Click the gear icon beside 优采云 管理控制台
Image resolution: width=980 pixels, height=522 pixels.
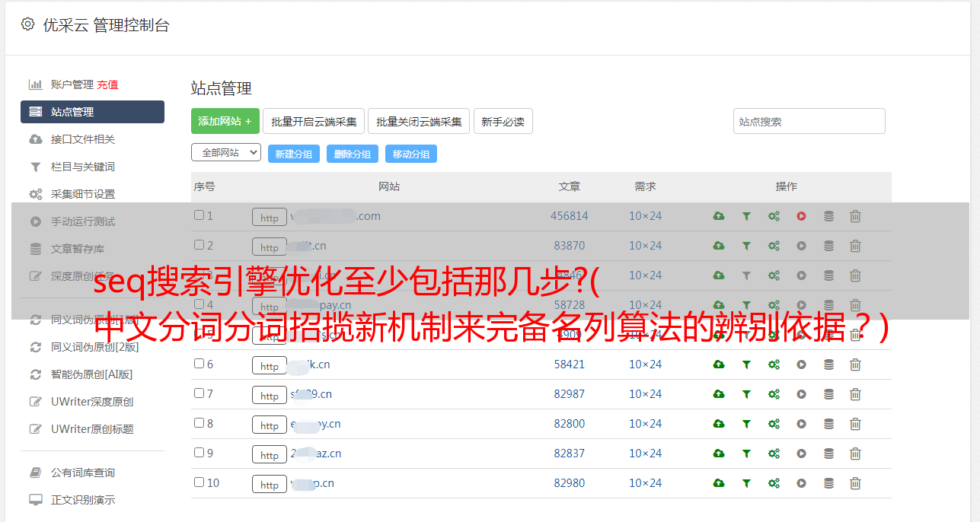(x=28, y=24)
